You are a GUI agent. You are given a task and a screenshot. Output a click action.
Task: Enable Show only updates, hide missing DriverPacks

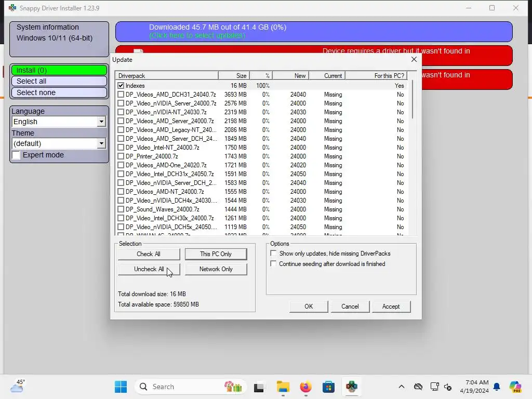pos(273,253)
